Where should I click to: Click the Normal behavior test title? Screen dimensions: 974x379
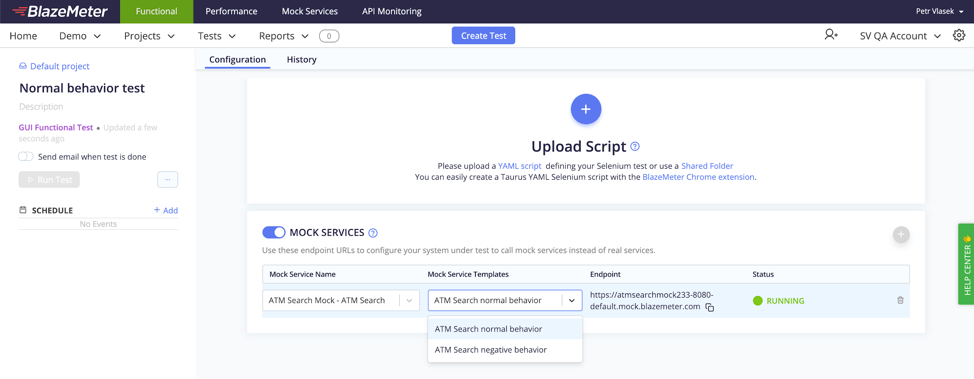pos(82,88)
